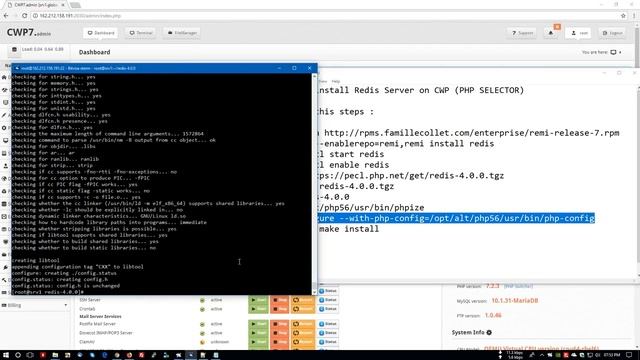Click Start for ClamAV
Viewport: 640px width, 360px height.
tap(258, 342)
